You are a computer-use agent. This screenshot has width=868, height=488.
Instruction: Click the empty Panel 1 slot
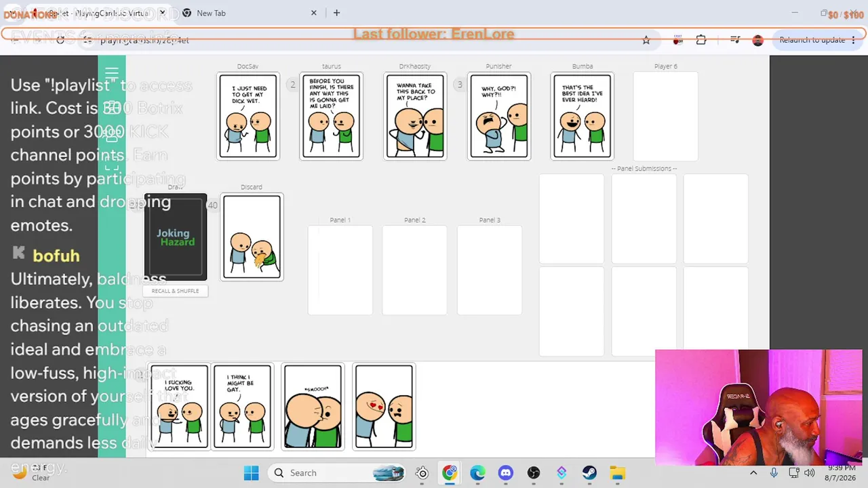click(340, 270)
